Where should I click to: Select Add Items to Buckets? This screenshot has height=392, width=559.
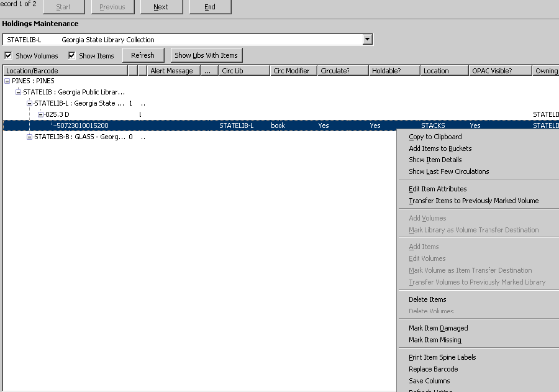point(440,148)
